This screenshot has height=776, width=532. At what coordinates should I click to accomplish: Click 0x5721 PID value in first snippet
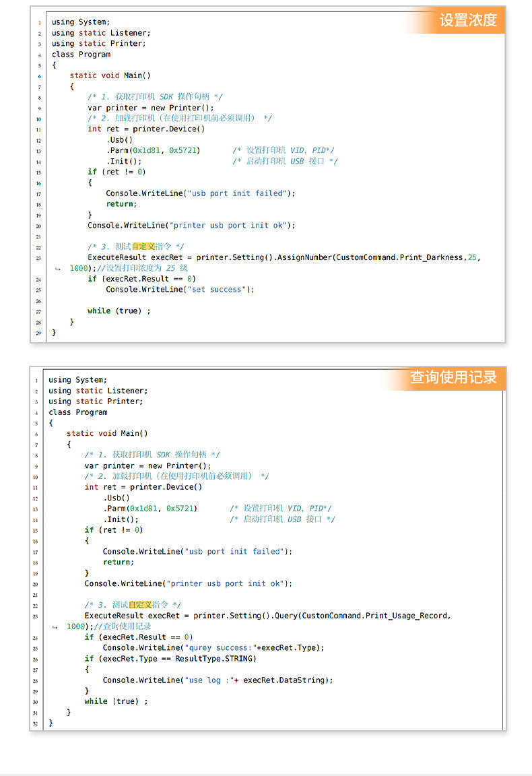pos(183,150)
